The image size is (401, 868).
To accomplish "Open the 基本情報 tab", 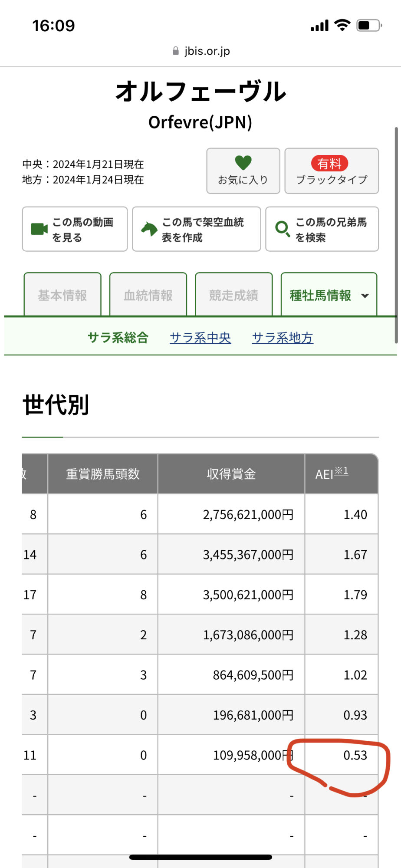I will pos(62,295).
